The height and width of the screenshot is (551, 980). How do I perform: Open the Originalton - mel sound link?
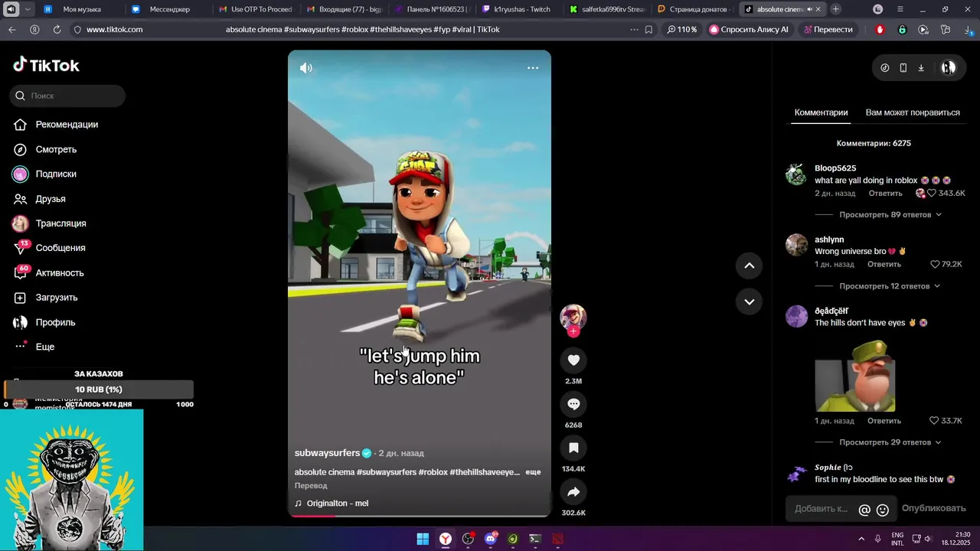click(x=338, y=504)
